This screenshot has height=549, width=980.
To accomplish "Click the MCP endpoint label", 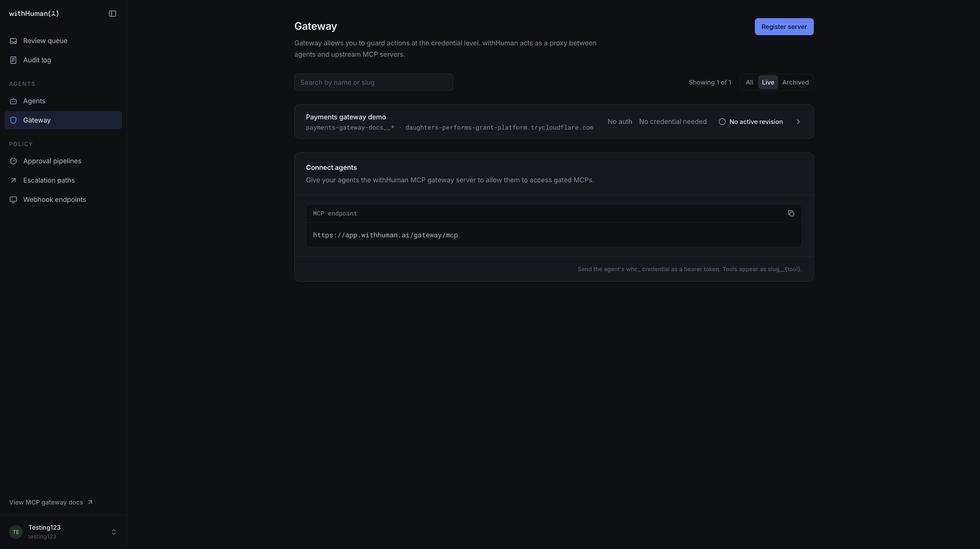I will 335,214.
